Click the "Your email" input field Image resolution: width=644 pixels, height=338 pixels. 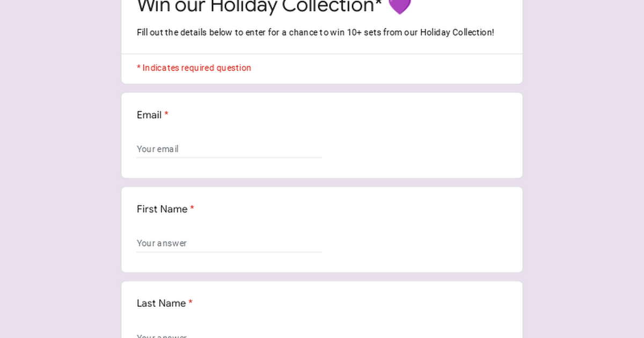229,149
